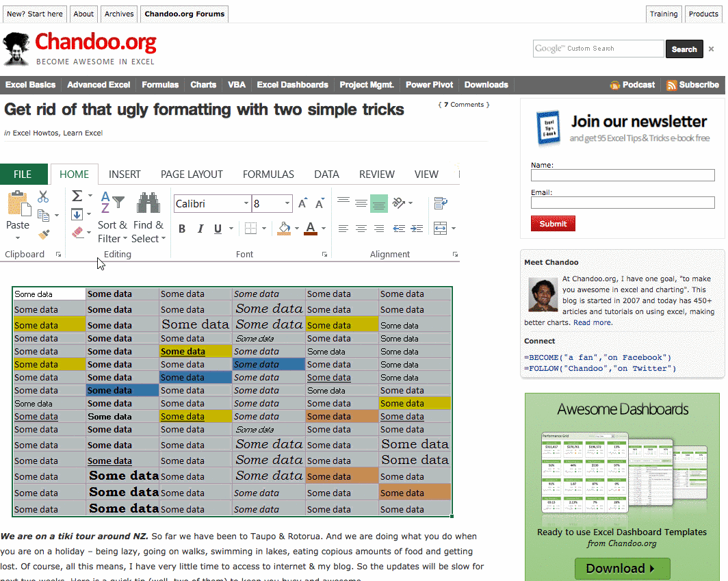Expand the font size dropdown

pos(288,204)
